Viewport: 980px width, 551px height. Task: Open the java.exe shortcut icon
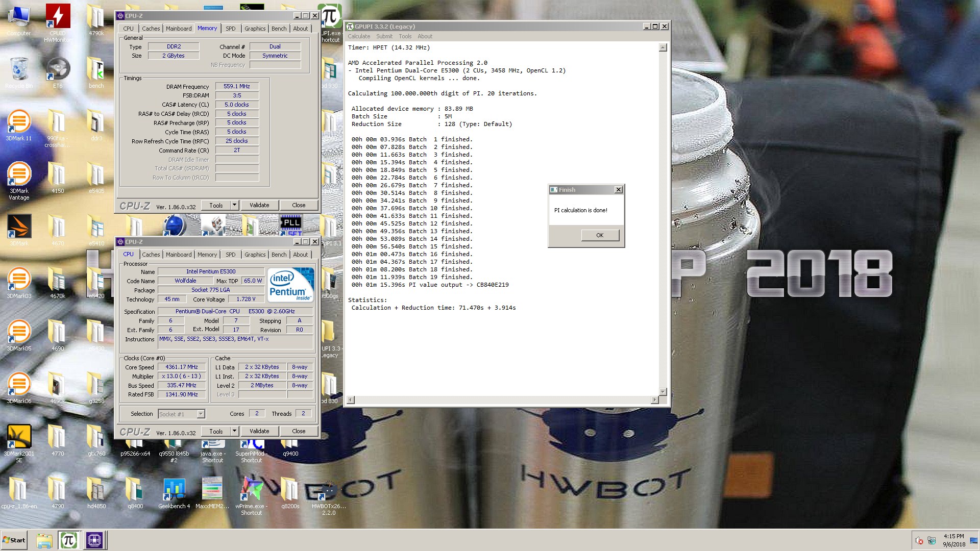[212, 450]
